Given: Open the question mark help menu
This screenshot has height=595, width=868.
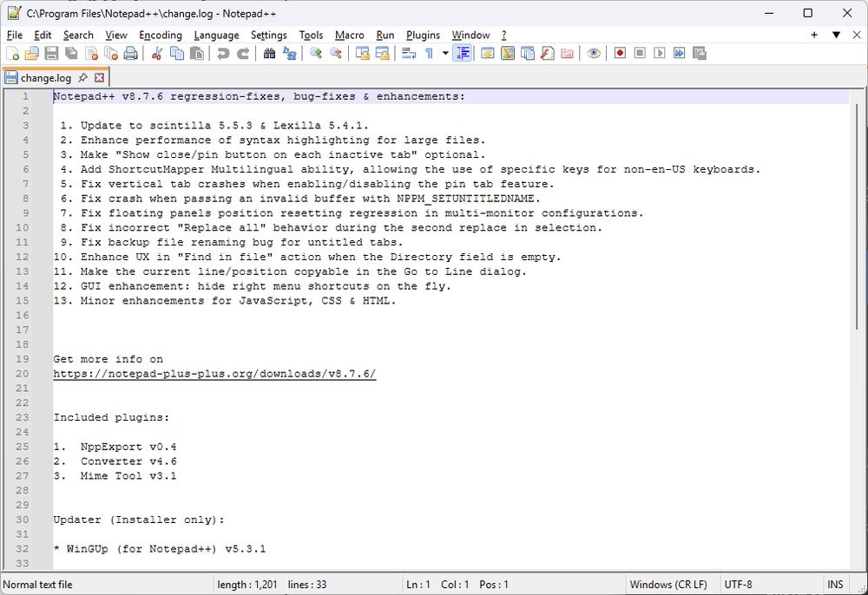Looking at the screenshot, I should click(503, 35).
